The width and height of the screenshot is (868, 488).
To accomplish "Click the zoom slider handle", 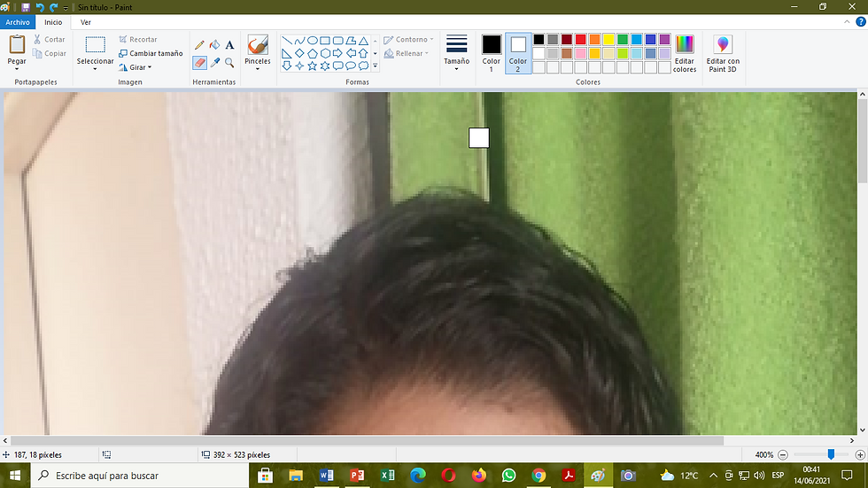I will pyautogui.click(x=831, y=454).
